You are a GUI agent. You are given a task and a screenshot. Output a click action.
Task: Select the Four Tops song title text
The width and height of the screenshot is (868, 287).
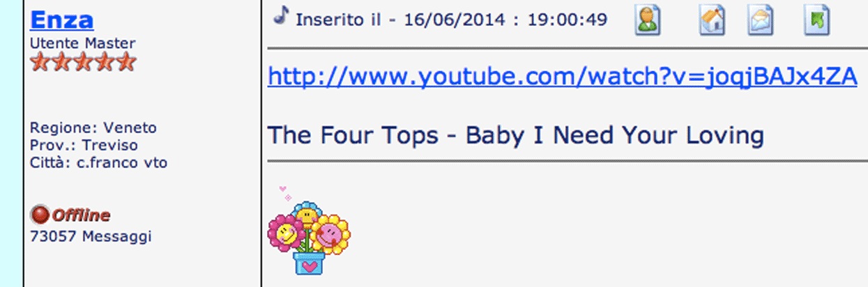[x=515, y=134]
